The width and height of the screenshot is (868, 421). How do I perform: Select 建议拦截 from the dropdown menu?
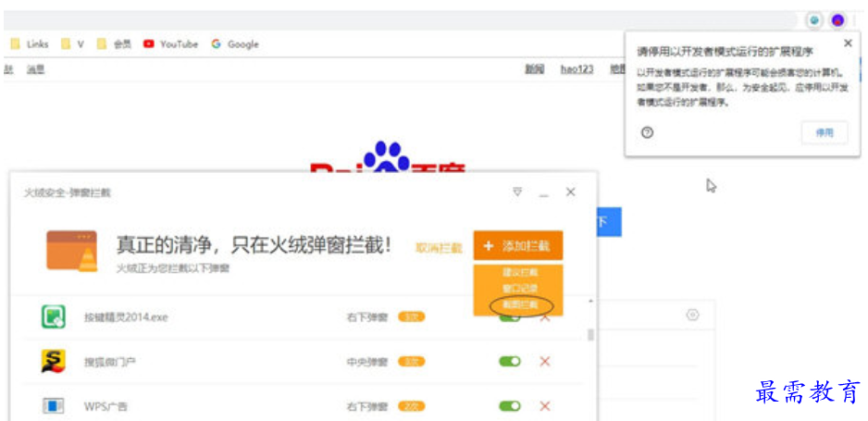(x=520, y=273)
